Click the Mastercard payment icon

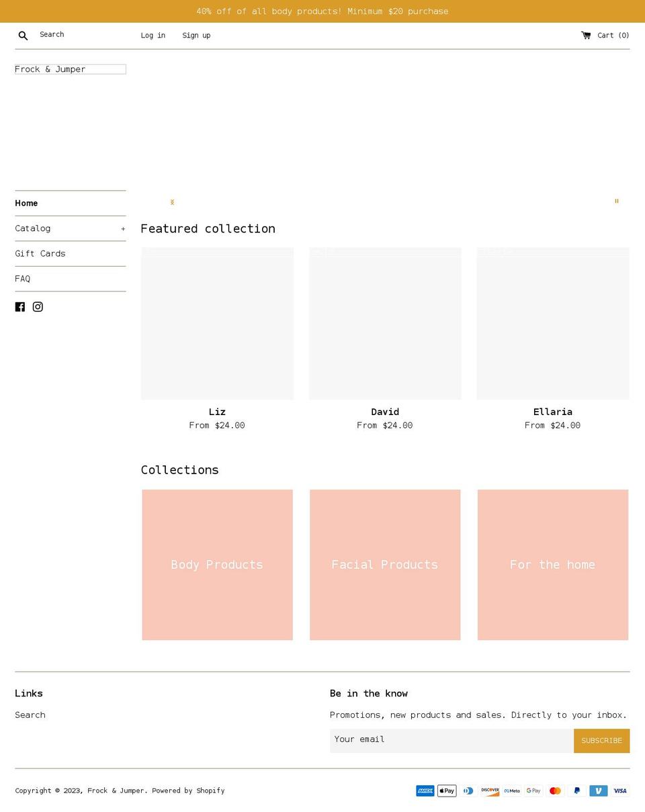click(555, 791)
